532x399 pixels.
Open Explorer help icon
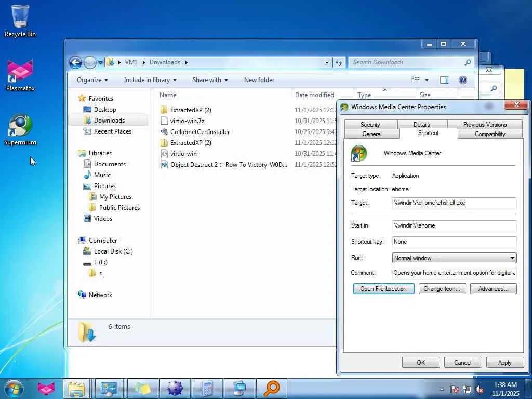(x=462, y=80)
